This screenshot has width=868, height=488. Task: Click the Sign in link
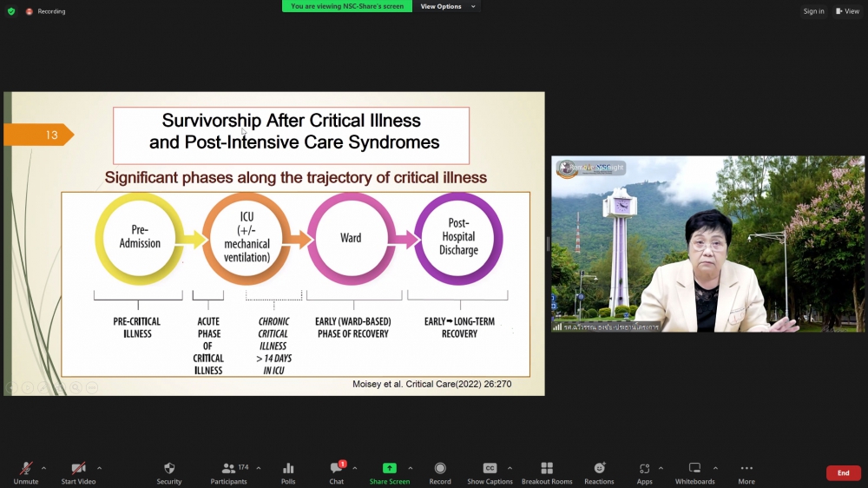813,11
